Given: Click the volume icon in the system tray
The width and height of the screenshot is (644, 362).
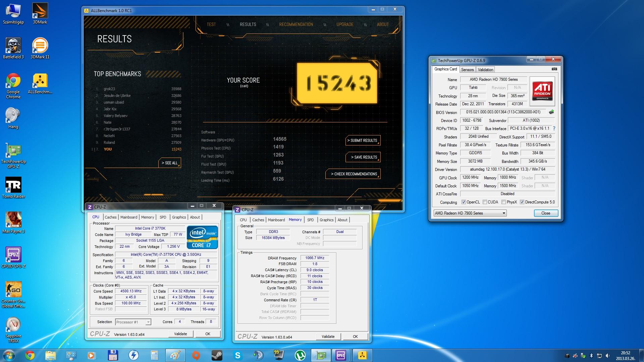Looking at the screenshot, I should (607, 356).
